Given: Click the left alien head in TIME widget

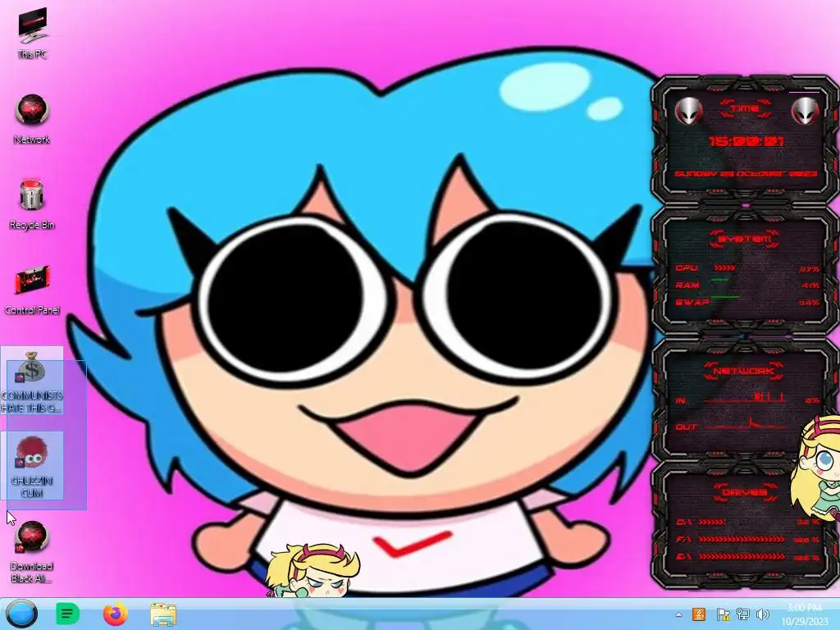Looking at the screenshot, I should click(x=688, y=111).
